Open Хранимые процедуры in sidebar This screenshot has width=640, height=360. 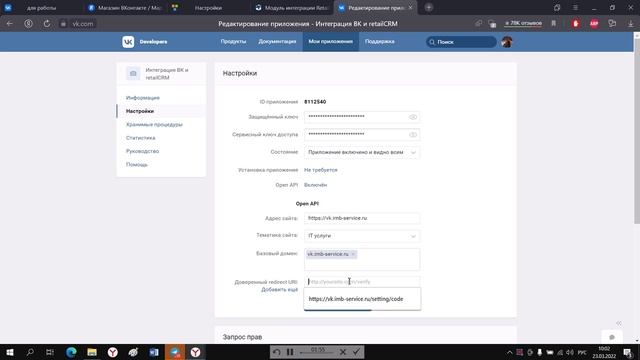coord(154,124)
